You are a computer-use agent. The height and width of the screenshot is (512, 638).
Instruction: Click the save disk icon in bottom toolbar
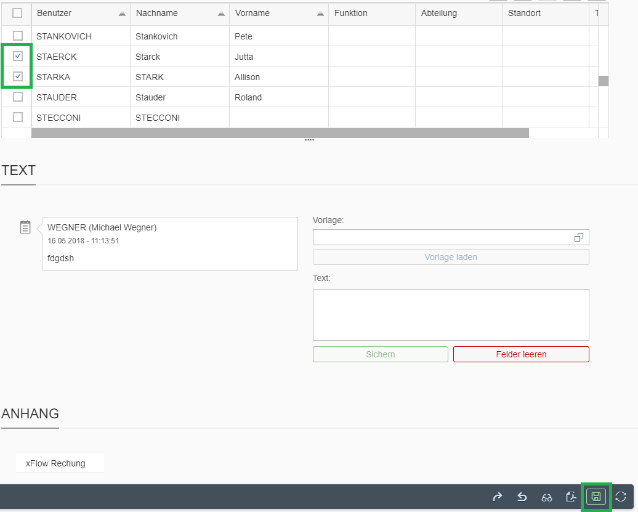click(596, 496)
